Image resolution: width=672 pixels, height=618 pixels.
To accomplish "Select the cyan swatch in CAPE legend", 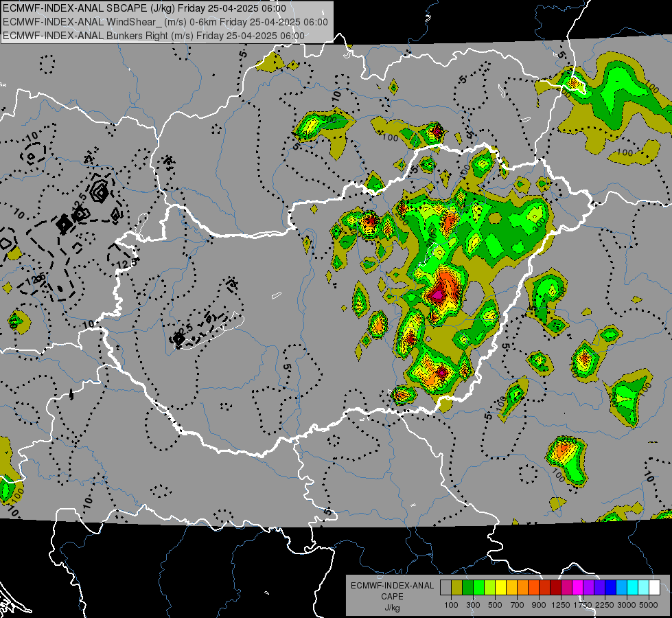I will [633, 587].
